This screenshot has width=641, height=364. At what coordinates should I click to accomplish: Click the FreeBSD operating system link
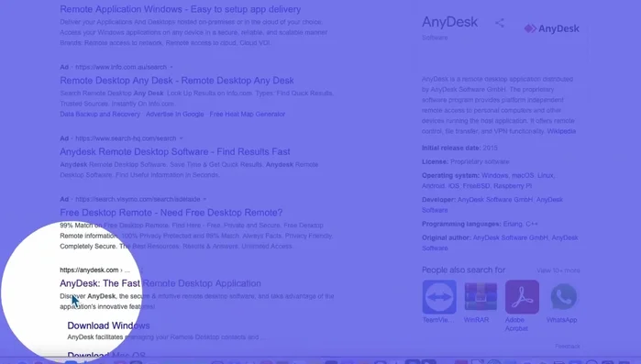coord(476,186)
